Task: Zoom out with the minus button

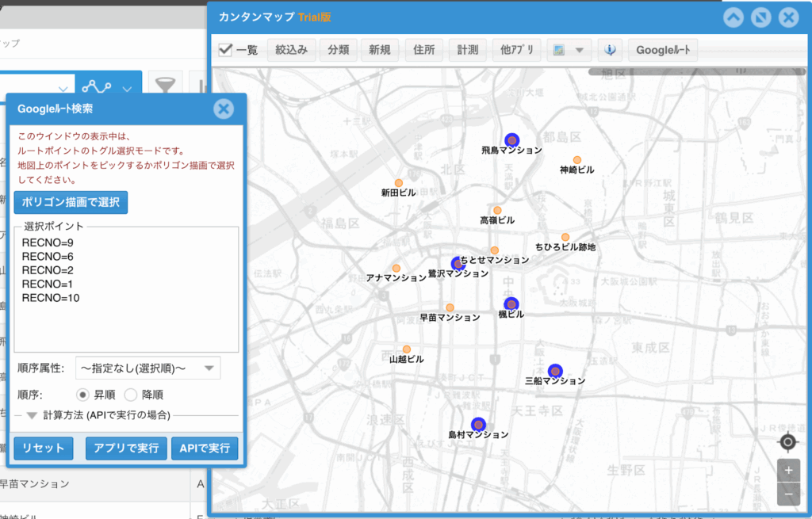Action: click(787, 494)
